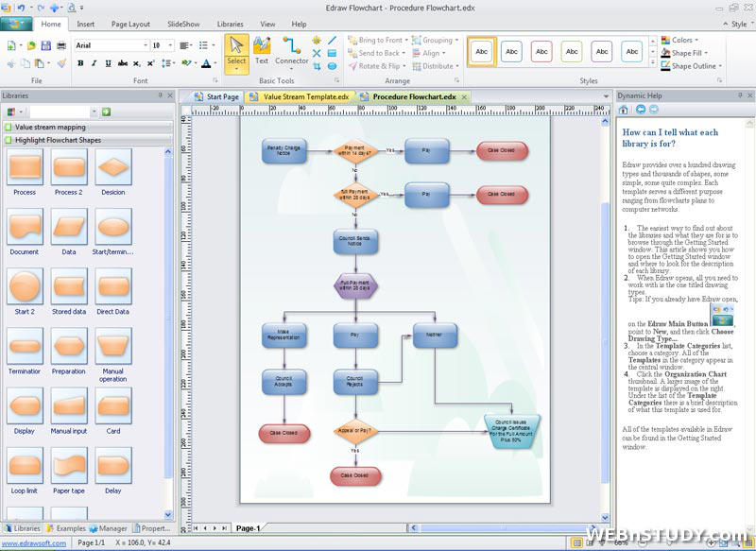Click the Distribute button in Arrange group

(436, 66)
